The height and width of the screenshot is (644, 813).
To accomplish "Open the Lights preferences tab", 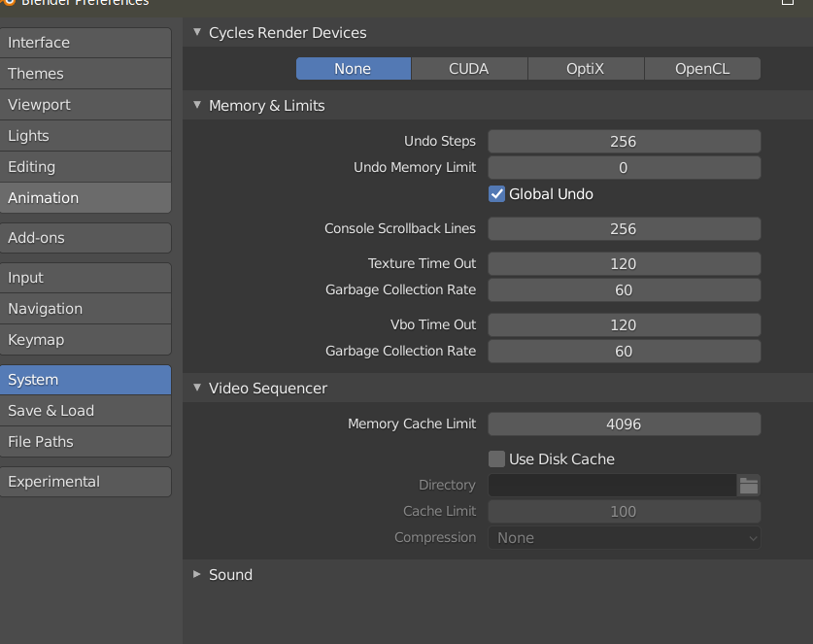I will pos(85,136).
